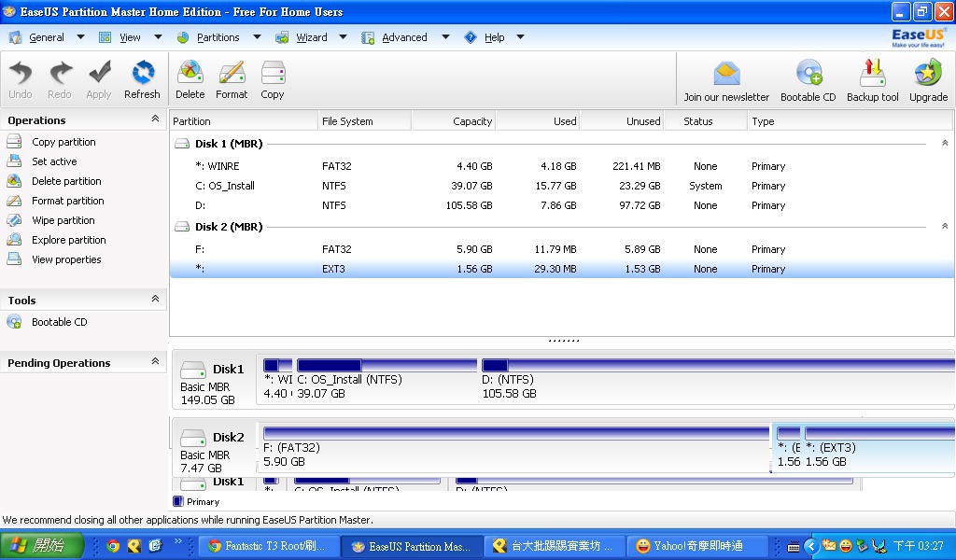The image size is (956, 560).
Task: Select the WINRE partition row
Action: (561, 166)
